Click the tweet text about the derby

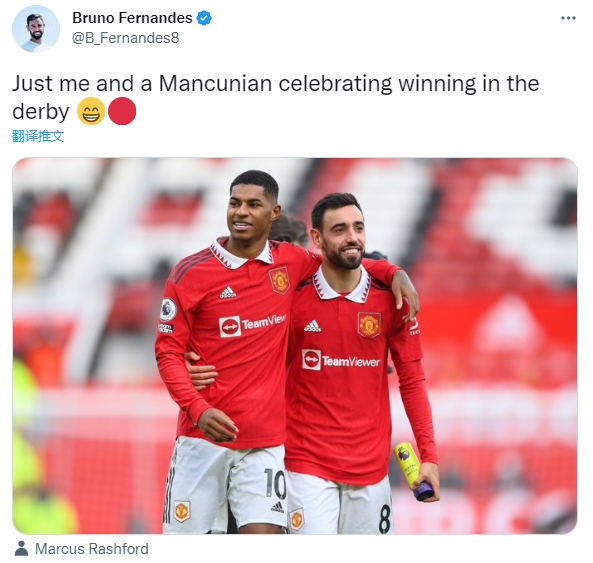tap(275, 97)
